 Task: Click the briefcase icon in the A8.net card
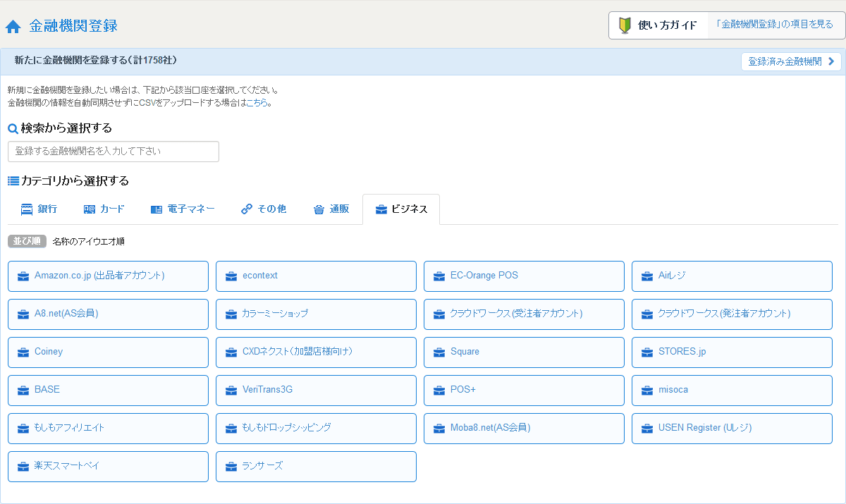[23, 314]
